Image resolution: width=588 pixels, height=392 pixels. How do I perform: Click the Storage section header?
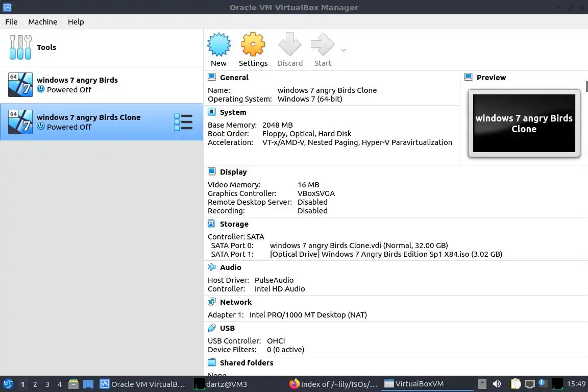point(234,224)
